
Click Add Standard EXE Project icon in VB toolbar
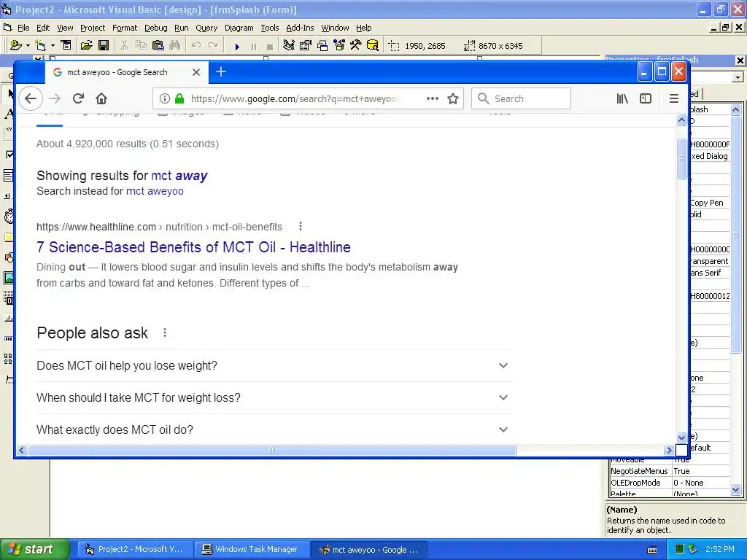(x=16, y=45)
